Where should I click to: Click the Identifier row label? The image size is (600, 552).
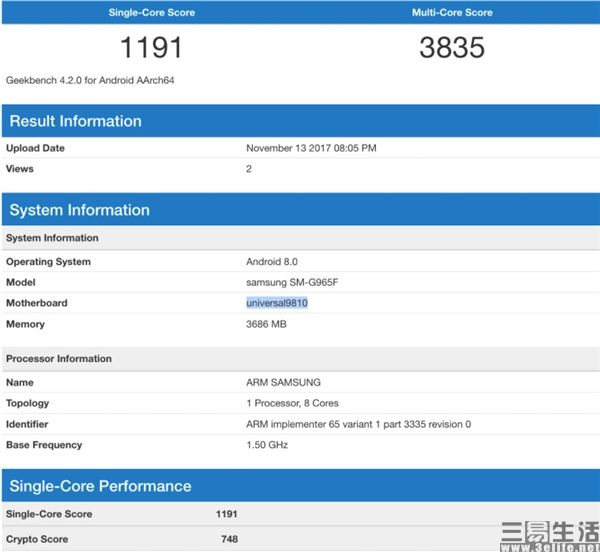pos(27,424)
